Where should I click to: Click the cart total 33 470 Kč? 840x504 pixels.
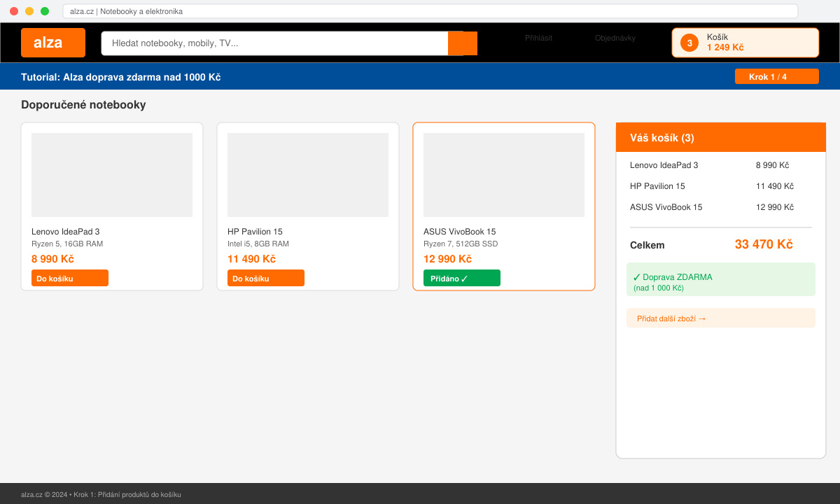coord(764,244)
